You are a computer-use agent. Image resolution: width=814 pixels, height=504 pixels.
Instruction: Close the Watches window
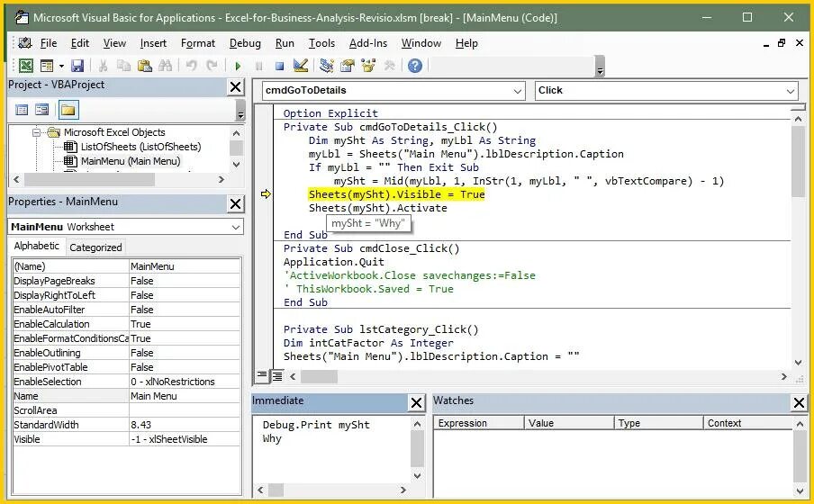(x=799, y=402)
